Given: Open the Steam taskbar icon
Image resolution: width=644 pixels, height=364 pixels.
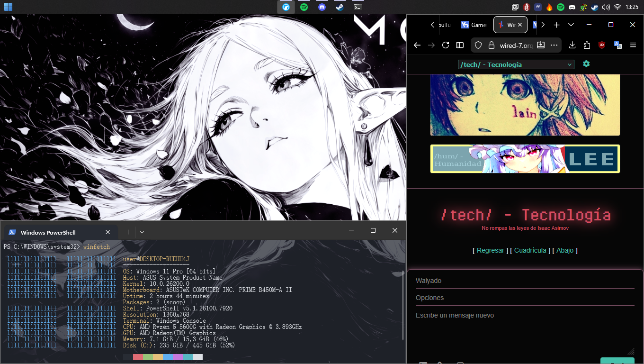Looking at the screenshot, I should pos(340,7).
